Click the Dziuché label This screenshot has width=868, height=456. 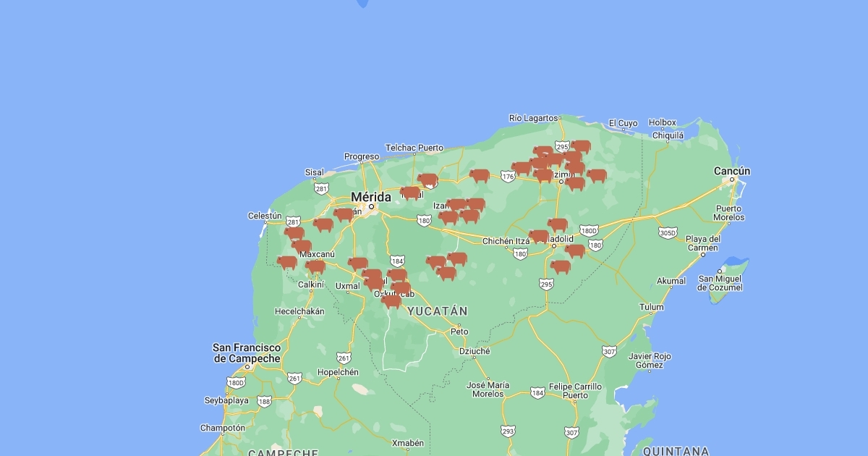pyautogui.click(x=475, y=351)
